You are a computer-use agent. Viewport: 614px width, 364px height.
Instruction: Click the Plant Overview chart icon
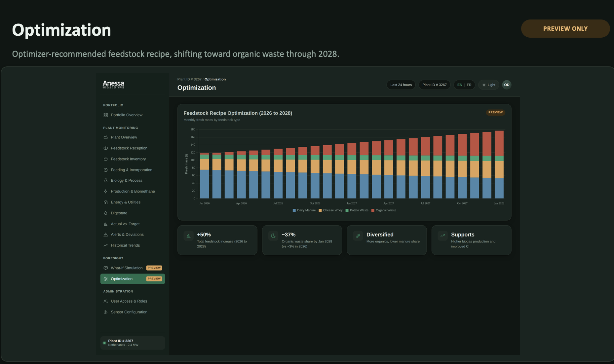point(105,137)
